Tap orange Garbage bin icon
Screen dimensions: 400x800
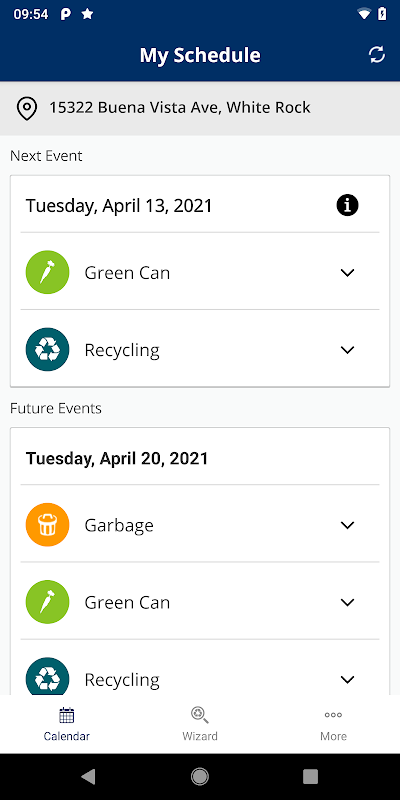(47, 525)
